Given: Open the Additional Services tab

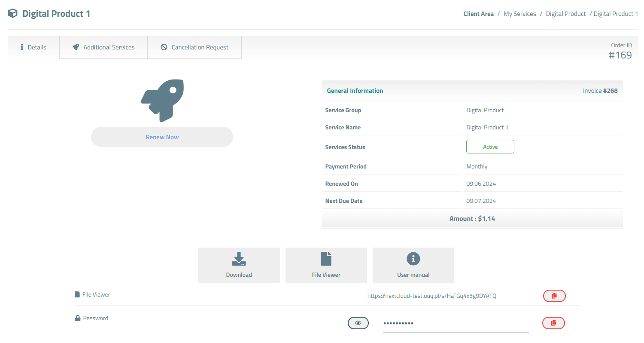Looking at the screenshot, I should [103, 47].
